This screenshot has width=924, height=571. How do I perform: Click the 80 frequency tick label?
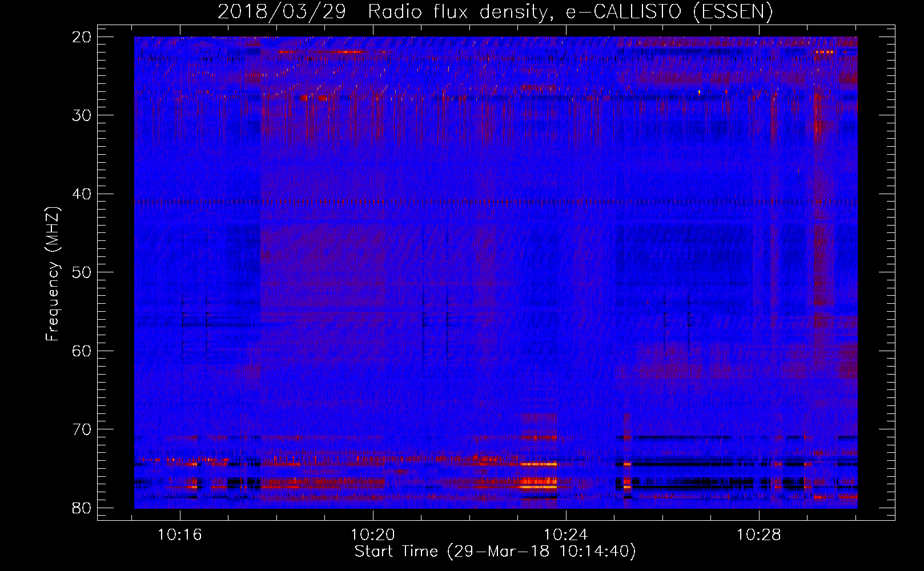coord(82,508)
